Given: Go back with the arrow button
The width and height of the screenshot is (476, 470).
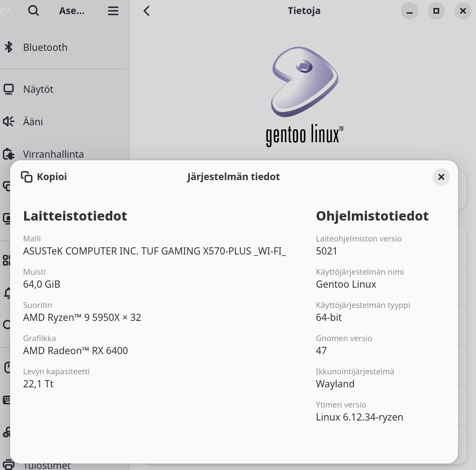Looking at the screenshot, I should point(146,11).
